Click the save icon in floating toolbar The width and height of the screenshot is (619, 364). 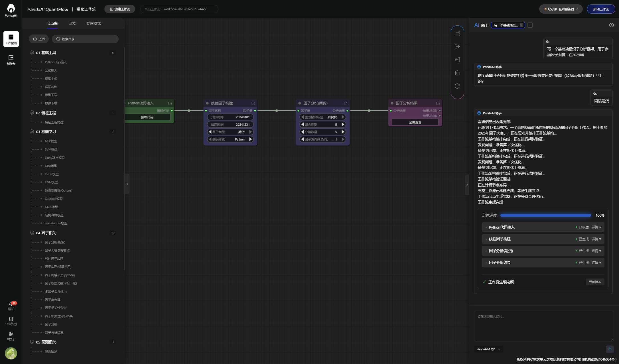[x=457, y=33]
